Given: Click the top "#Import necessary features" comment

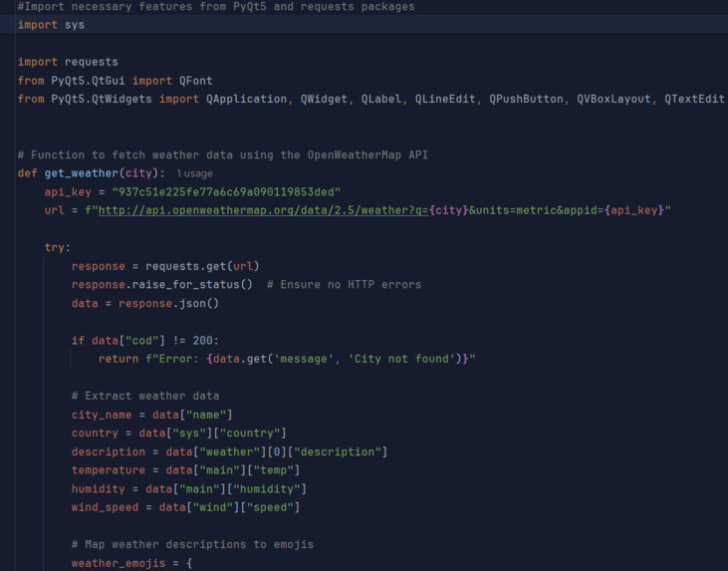Looking at the screenshot, I should [x=216, y=7].
